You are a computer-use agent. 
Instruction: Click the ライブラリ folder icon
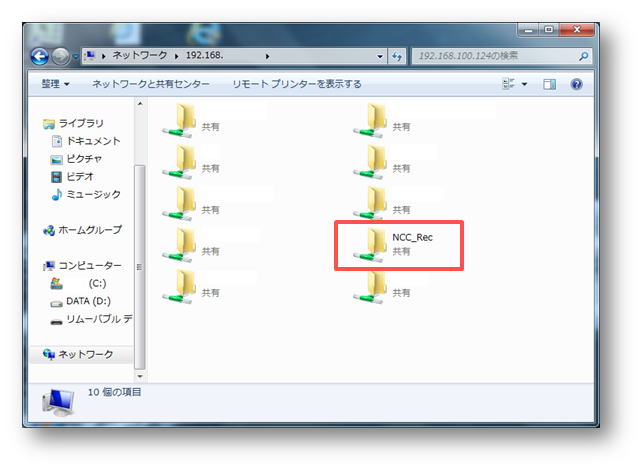click(49, 123)
